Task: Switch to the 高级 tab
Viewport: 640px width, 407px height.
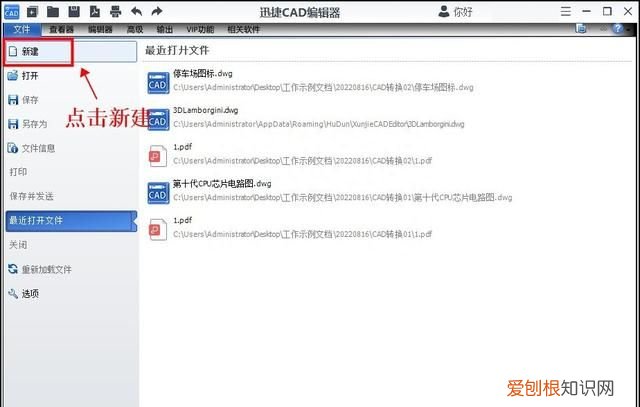Action: click(135, 29)
